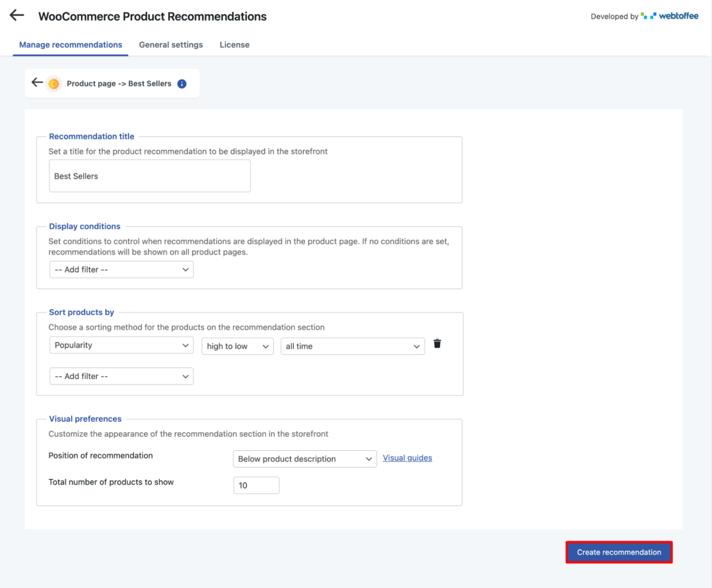The image size is (712, 588).
Task: Switch to Manage recommendations tab
Action: 71,44
